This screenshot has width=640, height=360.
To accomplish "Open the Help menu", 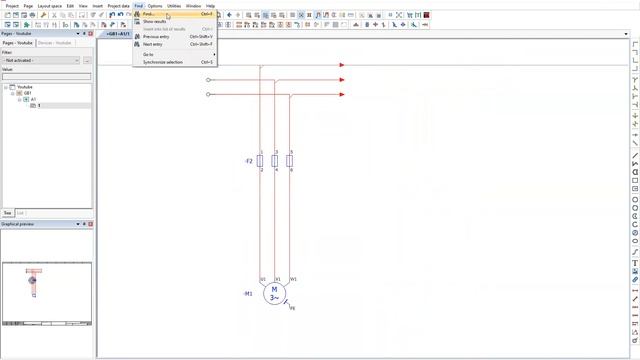I will click(210, 6).
